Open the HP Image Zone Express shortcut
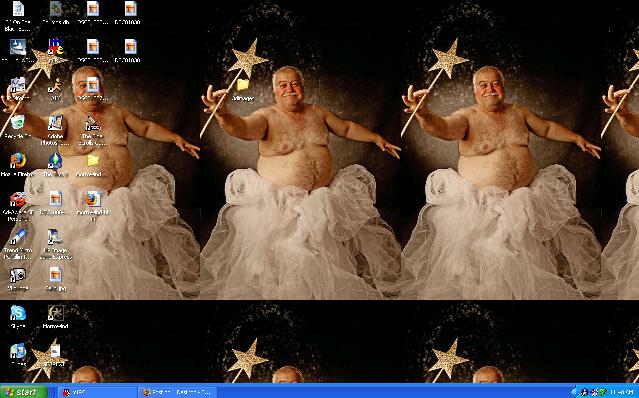Screen dimensions: 639x398 pyautogui.click(x=55, y=237)
